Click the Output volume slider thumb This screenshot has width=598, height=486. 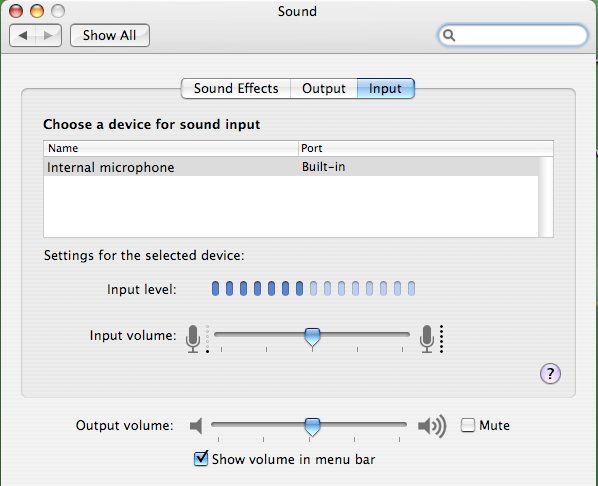[x=312, y=427]
